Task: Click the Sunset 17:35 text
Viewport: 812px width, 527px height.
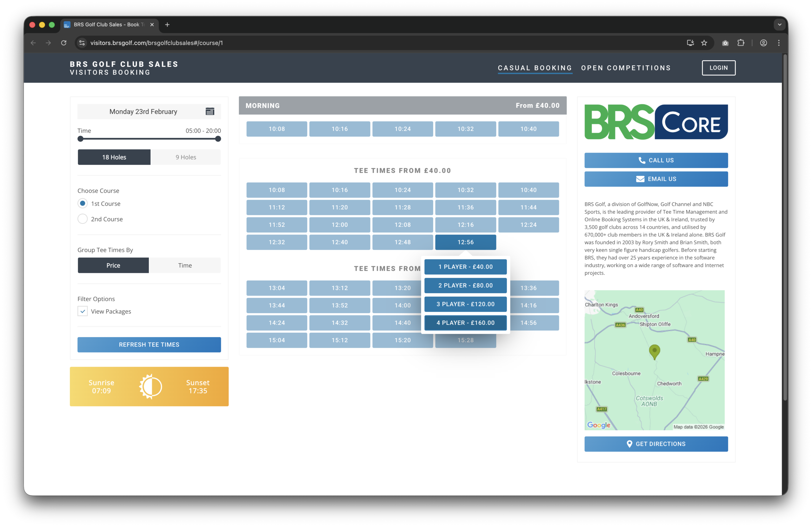Action: pos(198,387)
